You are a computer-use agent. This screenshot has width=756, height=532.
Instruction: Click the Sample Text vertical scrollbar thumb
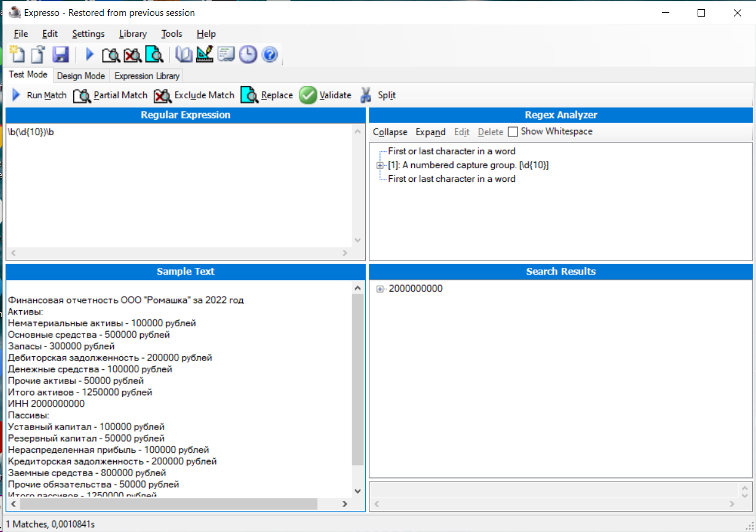point(358,379)
